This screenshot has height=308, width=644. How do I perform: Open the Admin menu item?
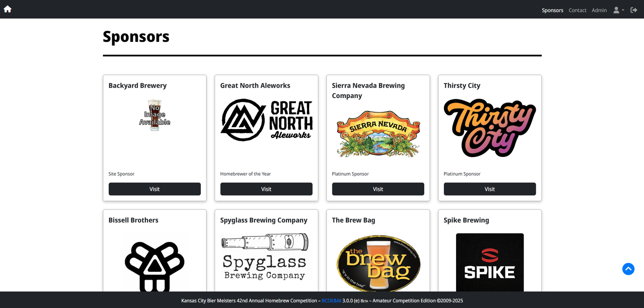pyautogui.click(x=599, y=10)
